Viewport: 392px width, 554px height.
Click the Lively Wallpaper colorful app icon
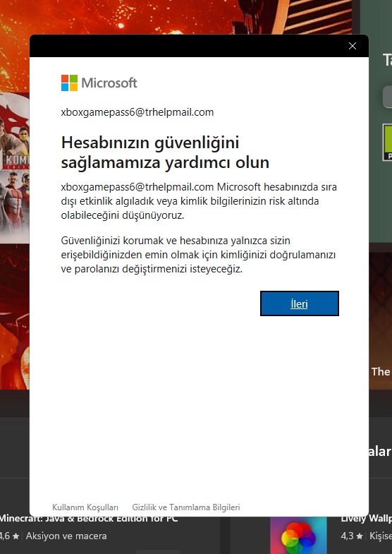click(298, 535)
